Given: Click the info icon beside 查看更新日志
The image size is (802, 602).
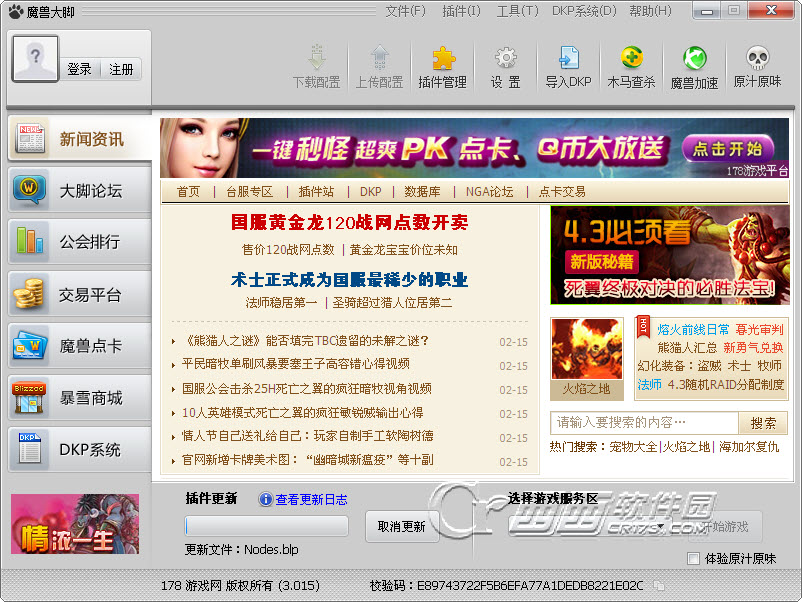Looking at the screenshot, I should point(265,499).
